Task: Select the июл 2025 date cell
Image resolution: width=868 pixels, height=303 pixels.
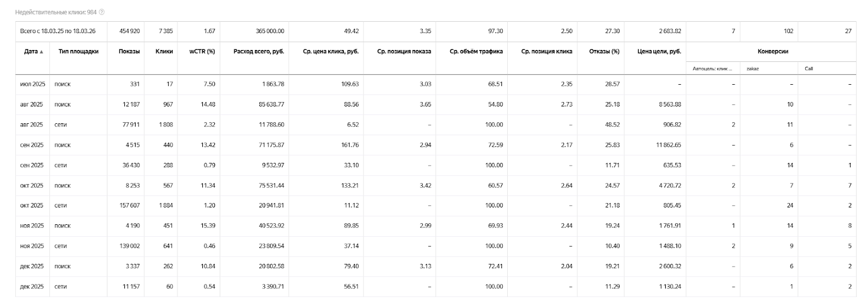Action: (33, 84)
